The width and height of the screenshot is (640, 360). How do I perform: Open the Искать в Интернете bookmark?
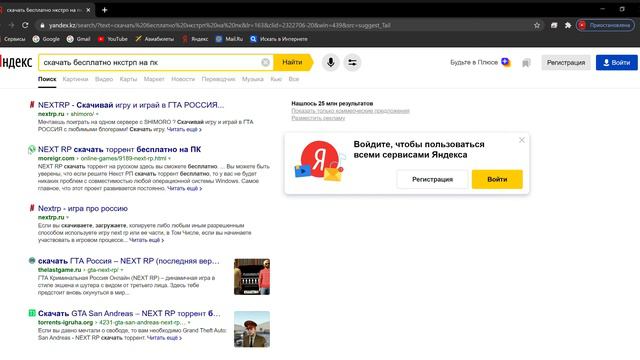pyautogui.click(x=279, y=39)
